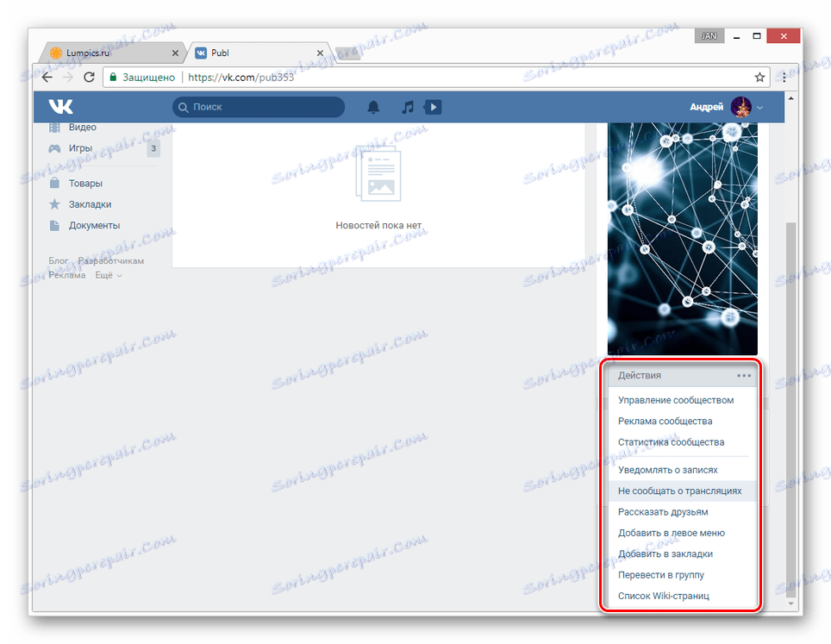Click the Разработчикам footer link
Image resolution: width=831 pixels, height=644 pixels.
coord(110,260)
